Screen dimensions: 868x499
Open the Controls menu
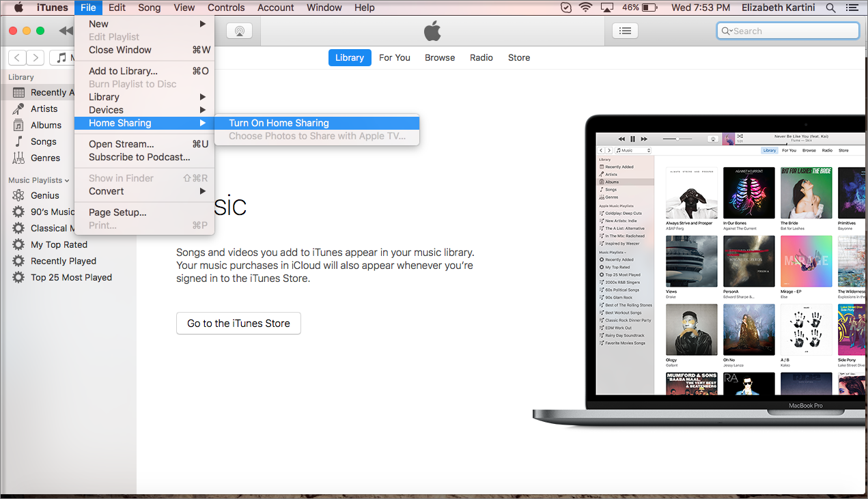pyautogui.click(x=226, y=8)
